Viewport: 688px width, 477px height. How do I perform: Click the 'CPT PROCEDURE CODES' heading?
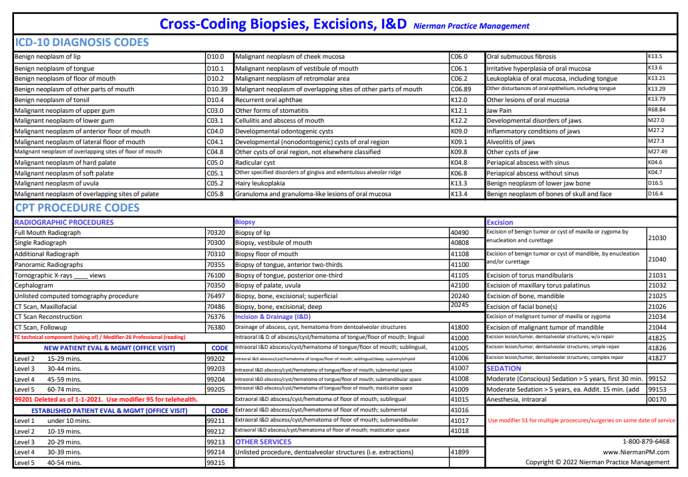[77, 208]
